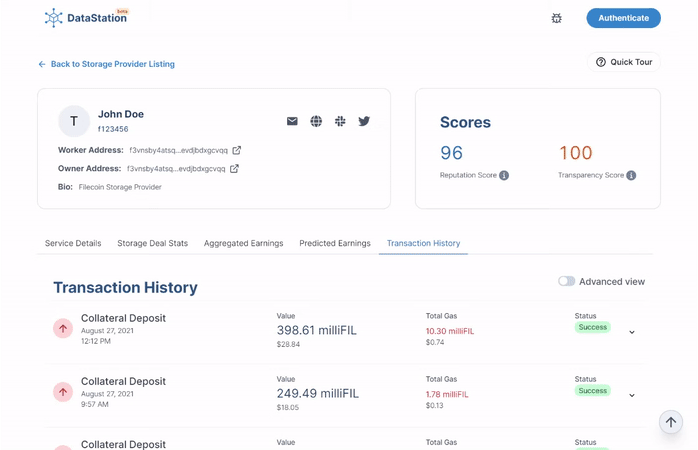Click the 1.78 milliFIL gas amount
This screenshot has width=698, height=450.
(447, 394)
